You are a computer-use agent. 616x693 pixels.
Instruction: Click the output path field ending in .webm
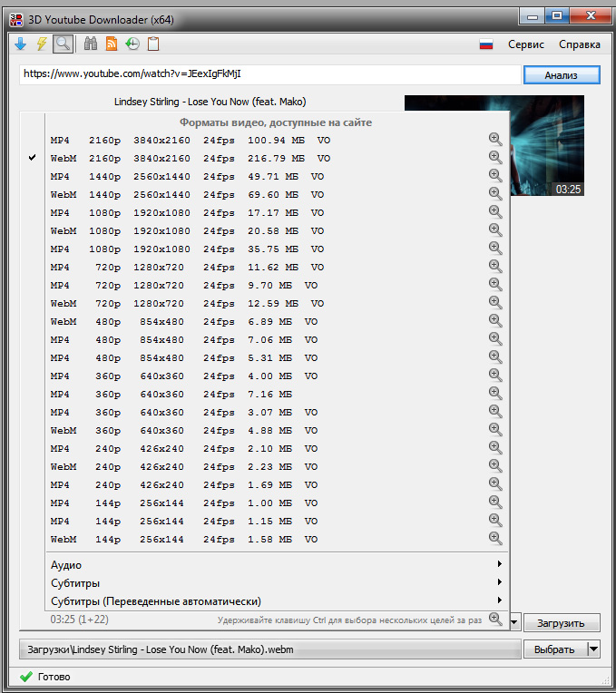click(270, 649)
